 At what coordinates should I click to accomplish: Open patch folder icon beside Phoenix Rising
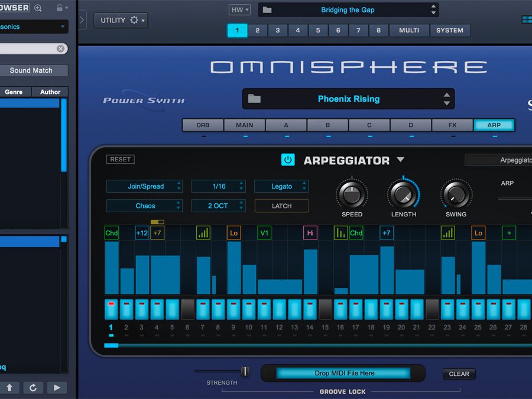(x=254, y=99)
